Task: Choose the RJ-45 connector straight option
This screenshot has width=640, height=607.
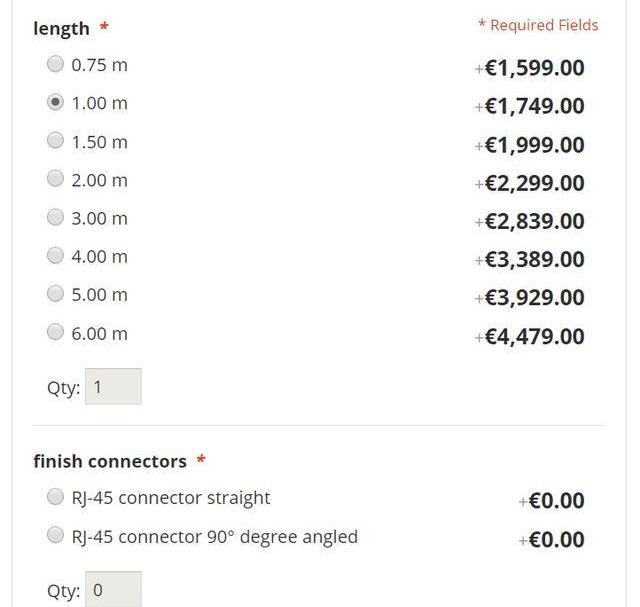Action: pyautogui.click(x=56, y=497)
